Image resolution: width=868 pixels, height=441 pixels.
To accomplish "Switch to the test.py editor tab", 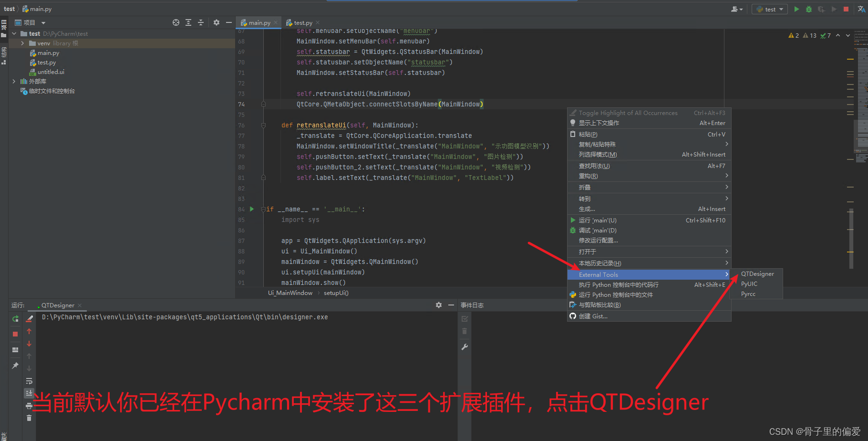I will [x=303, y=23].
